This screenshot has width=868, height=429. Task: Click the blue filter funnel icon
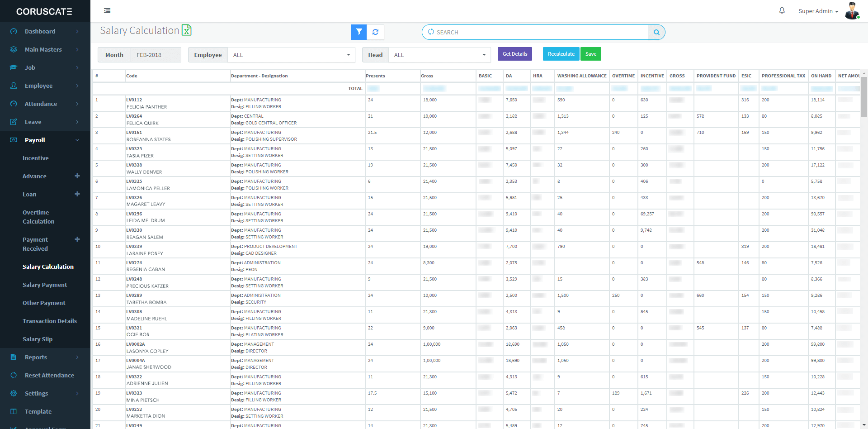point(359,32)
